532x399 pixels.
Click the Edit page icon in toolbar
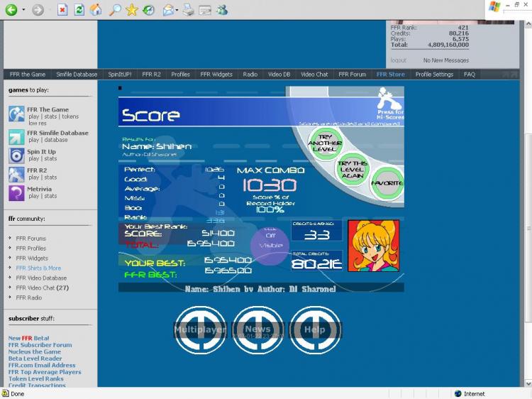205,10
